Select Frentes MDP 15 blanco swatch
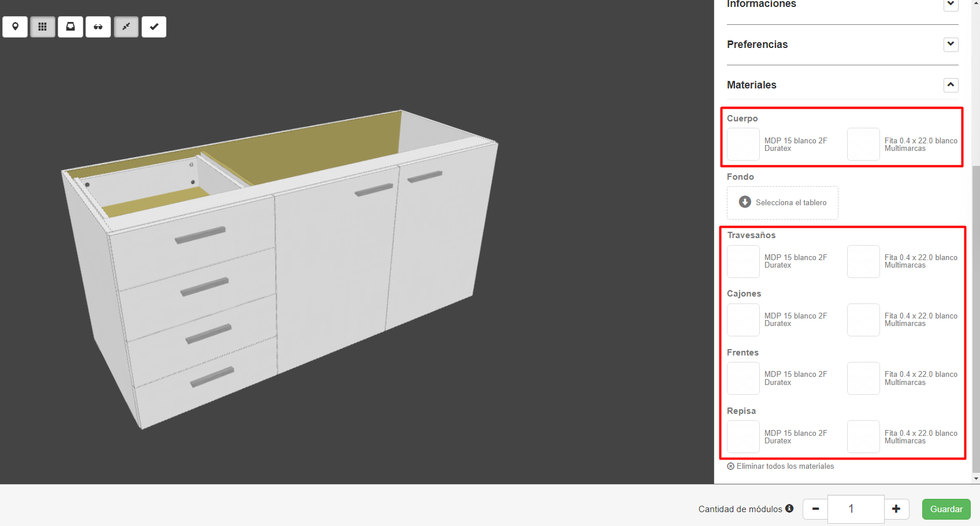 tap(743, 378)
